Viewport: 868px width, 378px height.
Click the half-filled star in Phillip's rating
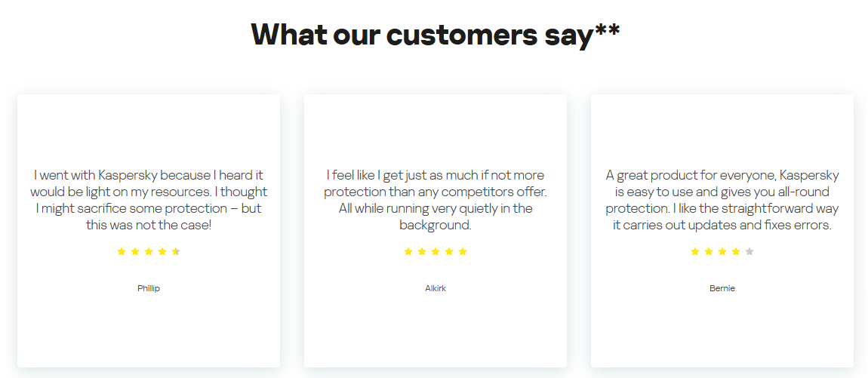176,252
